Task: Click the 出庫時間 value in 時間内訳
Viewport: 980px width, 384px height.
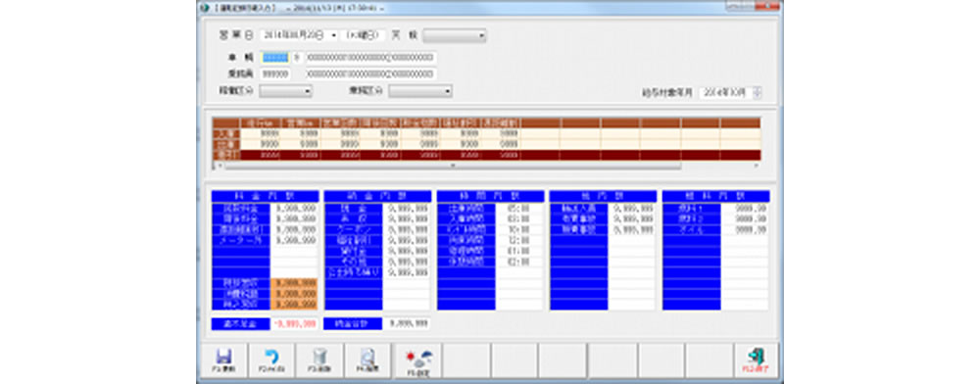Action: 519,208
